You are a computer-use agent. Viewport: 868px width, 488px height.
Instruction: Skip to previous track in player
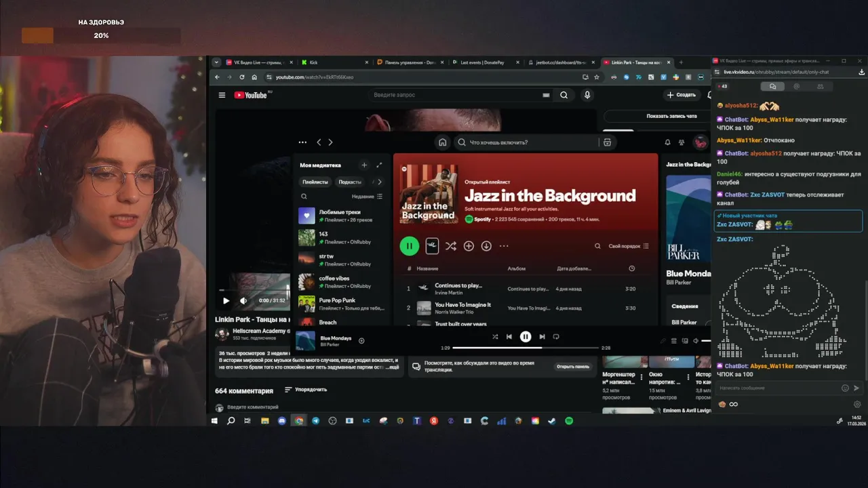[509, 337]
